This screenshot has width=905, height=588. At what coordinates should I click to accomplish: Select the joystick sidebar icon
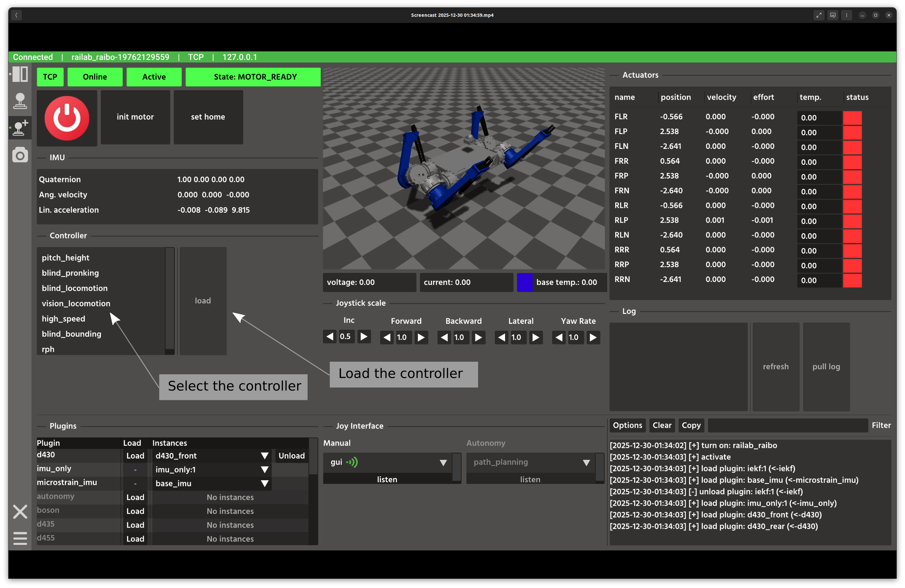click(20, 101)
